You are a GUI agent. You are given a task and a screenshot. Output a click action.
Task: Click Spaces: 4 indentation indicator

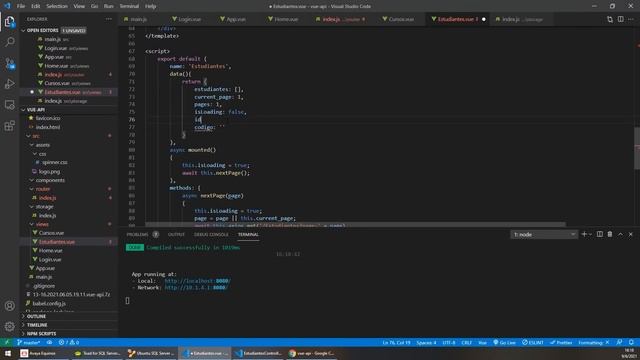click(427, 342)
